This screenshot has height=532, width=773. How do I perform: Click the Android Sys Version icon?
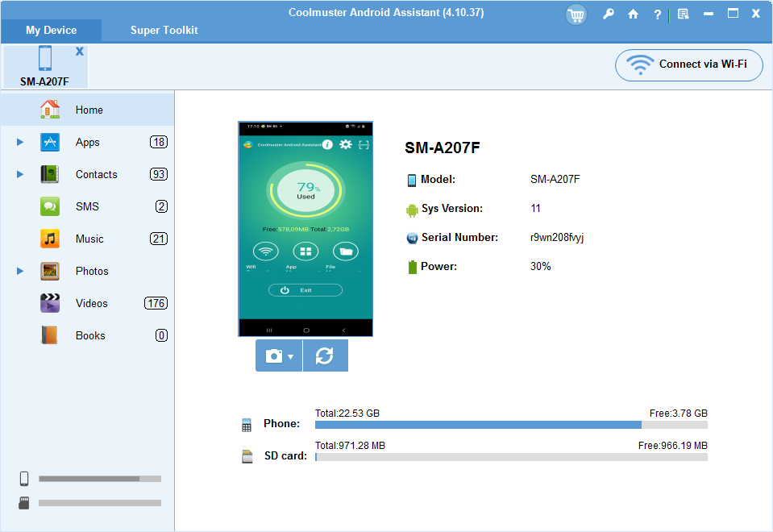pyautogui.click(x=412, y=210)
